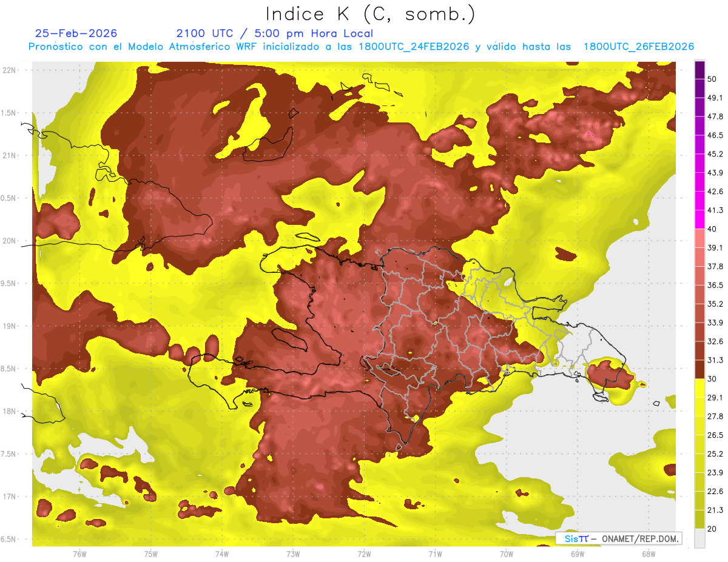Pick the gray band below 20 on scale
Screen dimensions: 728x562
(699, 538)
